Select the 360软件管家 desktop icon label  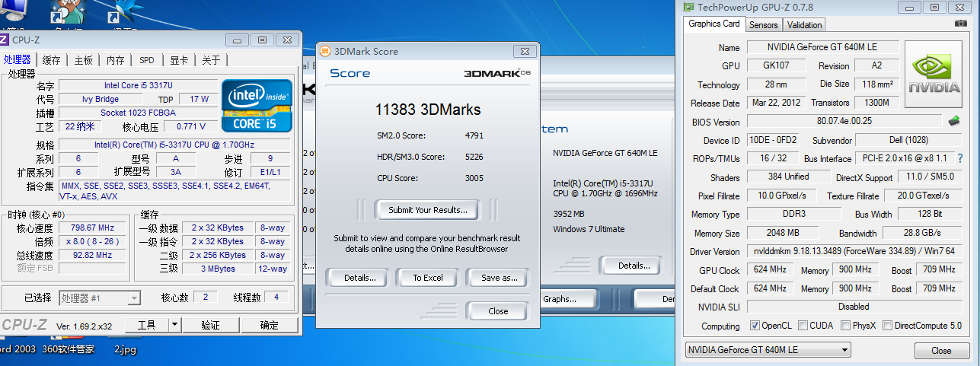tap(69, 350)
